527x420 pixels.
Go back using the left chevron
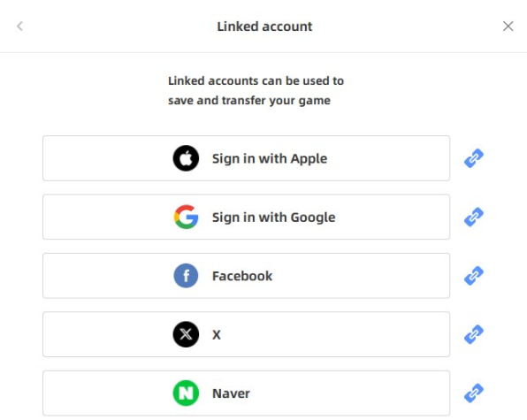[x=19, y=26]
